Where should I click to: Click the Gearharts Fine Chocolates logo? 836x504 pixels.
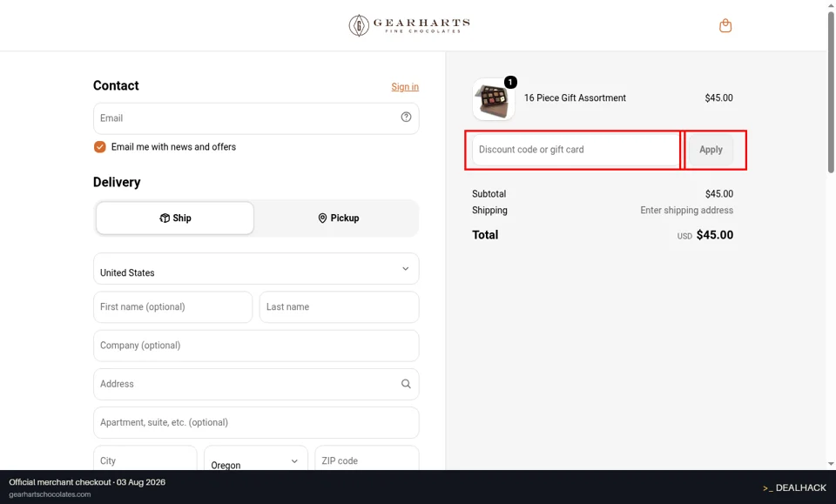coord(409,25)
